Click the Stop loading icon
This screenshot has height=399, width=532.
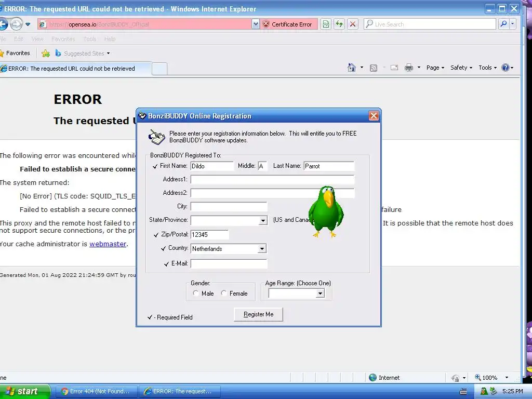[x=353, y=24]
